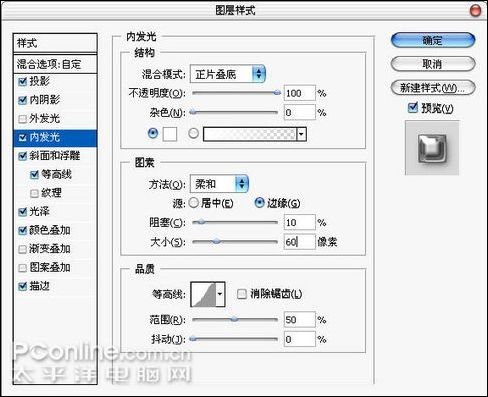Select the 外发光 label in list
This screenshot has width=488, height=397.
click(45, 119)
